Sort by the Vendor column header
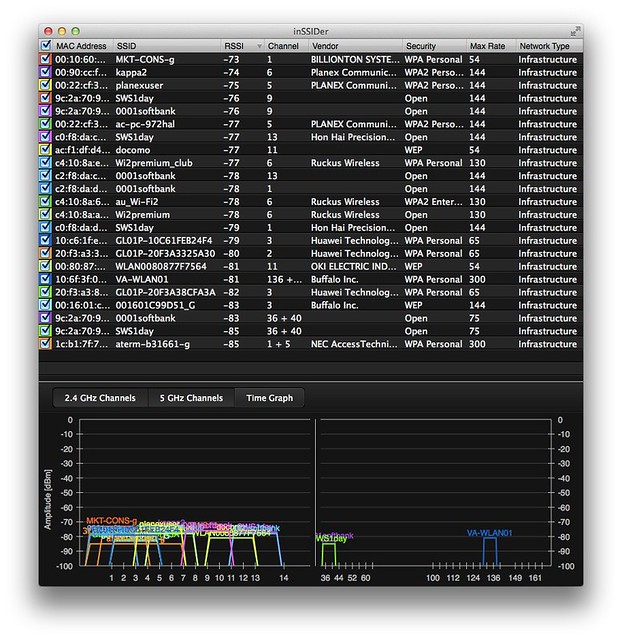The image size is (622, 640). point(355,46)
